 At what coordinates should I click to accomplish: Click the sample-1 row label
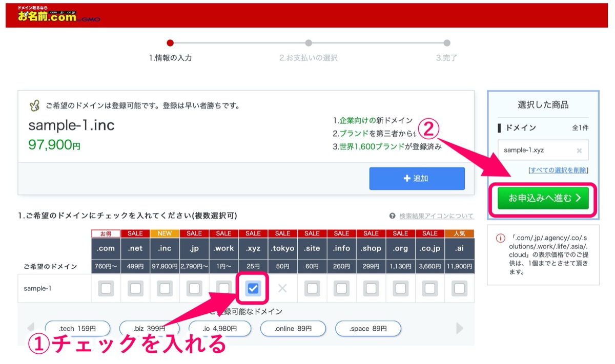click(x=37, y=289)
